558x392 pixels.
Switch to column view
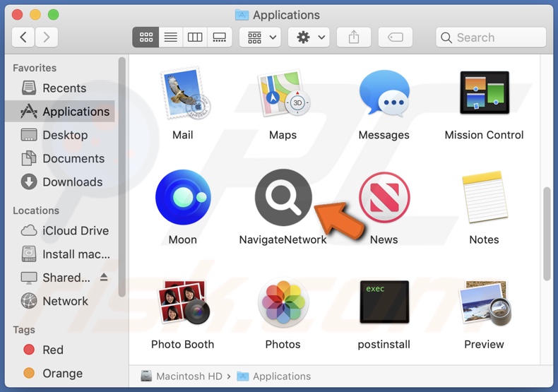tap(195, 37)
